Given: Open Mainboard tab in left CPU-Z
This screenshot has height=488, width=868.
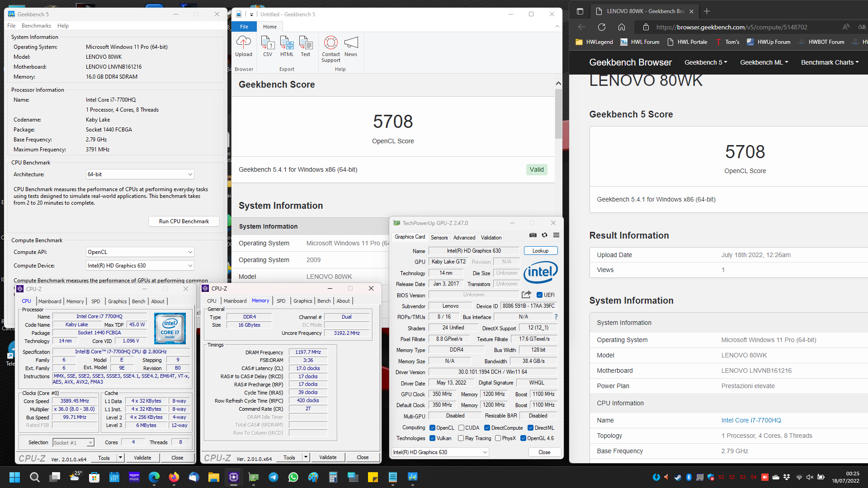Looking at the screenshot, I should point(50,301).
